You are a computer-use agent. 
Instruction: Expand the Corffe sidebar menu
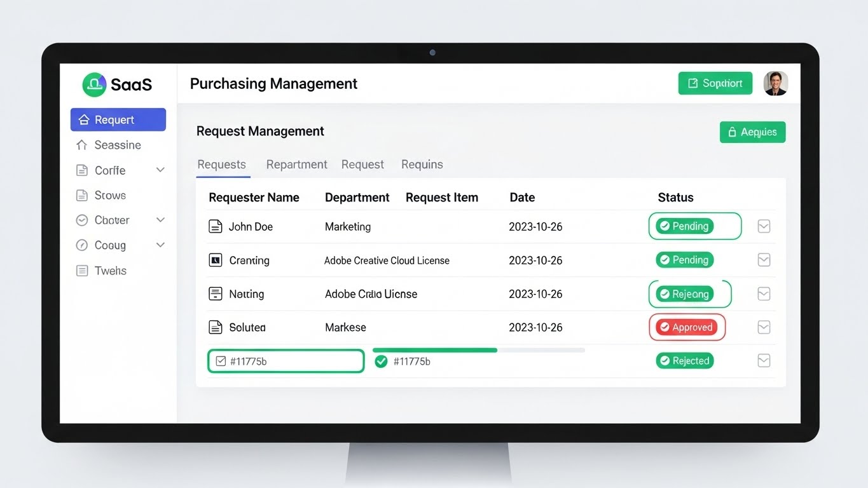(x=160, y=170)
